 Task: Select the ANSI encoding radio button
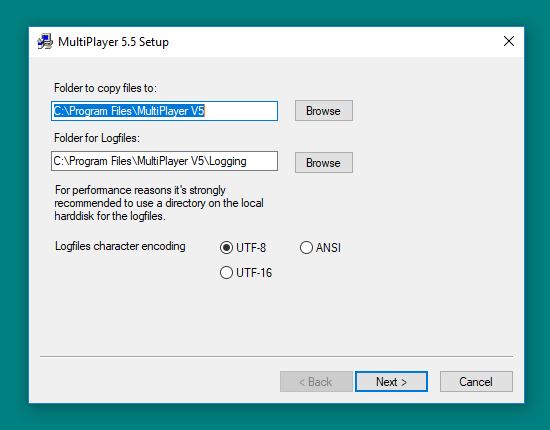(x=306, y=248)
